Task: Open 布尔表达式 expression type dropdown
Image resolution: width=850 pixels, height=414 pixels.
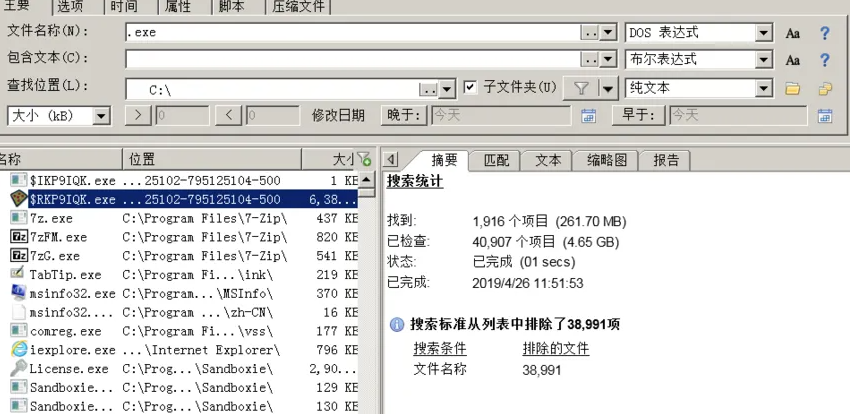Action: pyautogui.click(x=763, y=60)
